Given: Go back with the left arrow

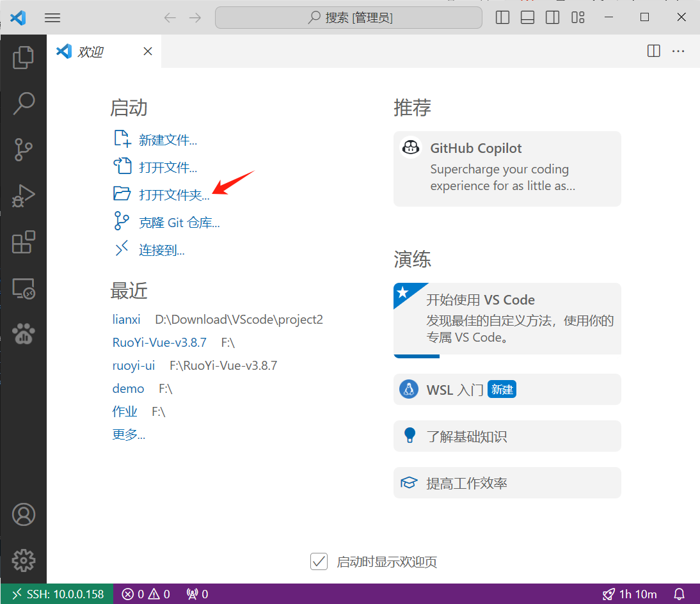Looking at the screenshot, I should [170, 18].
